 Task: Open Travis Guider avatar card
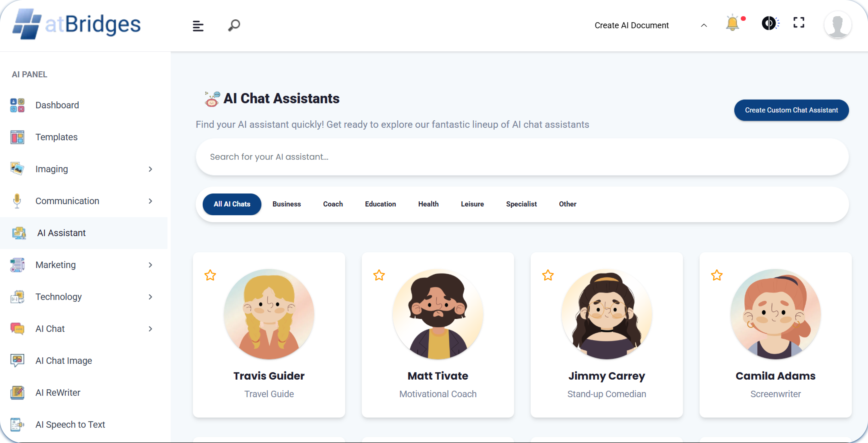(x=269, y=314)
